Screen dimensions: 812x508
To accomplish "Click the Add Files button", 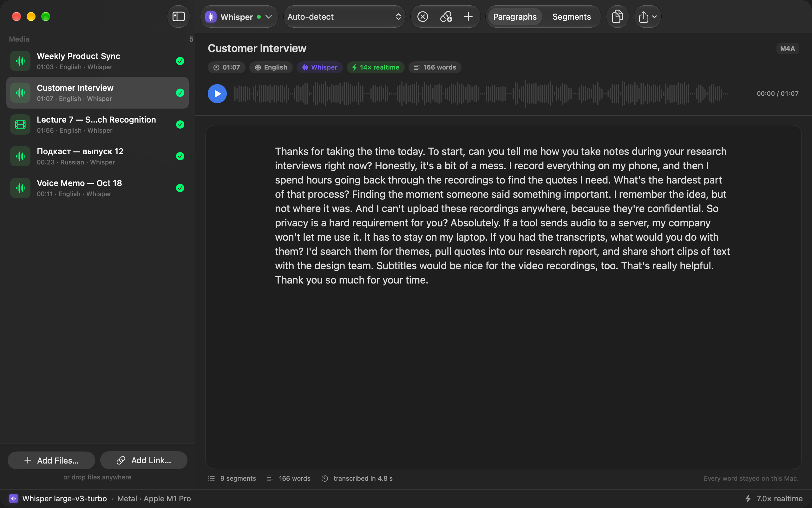I will (x=51, y=460).
